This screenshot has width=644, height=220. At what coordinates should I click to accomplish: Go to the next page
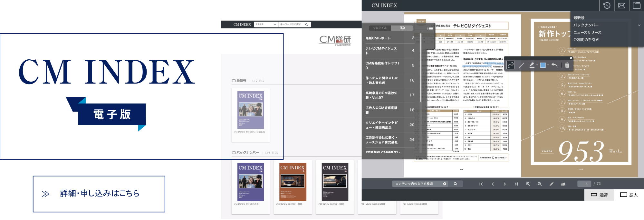pos(505,184)
